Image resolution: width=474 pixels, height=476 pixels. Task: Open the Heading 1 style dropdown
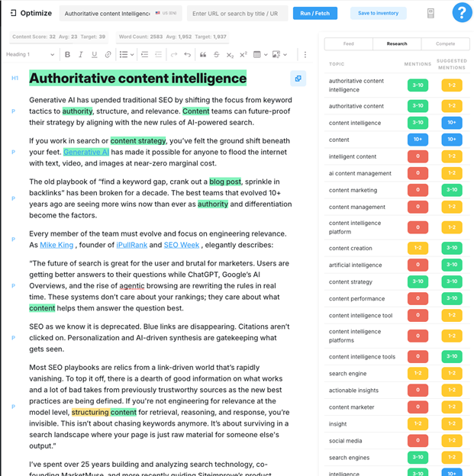(x=31, y=55)
